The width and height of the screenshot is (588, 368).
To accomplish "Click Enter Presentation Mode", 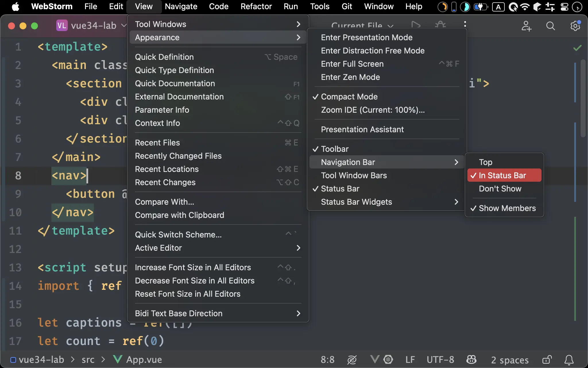I will coord(387,37).
